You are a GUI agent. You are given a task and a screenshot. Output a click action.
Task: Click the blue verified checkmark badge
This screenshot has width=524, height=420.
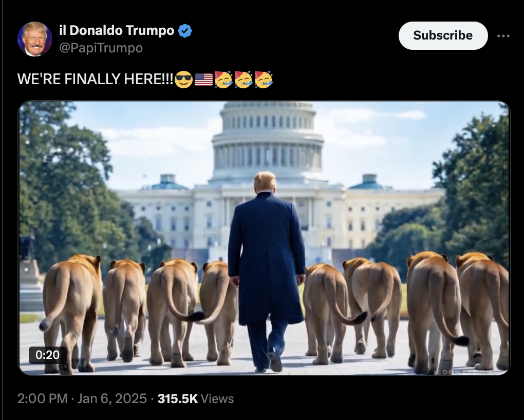(x=185, y=31)
